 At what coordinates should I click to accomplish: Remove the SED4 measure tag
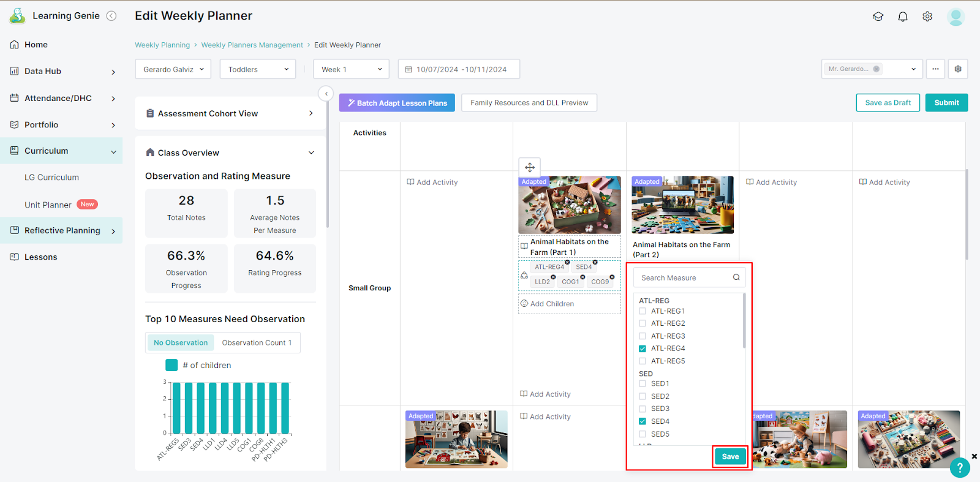pos(595,262)
